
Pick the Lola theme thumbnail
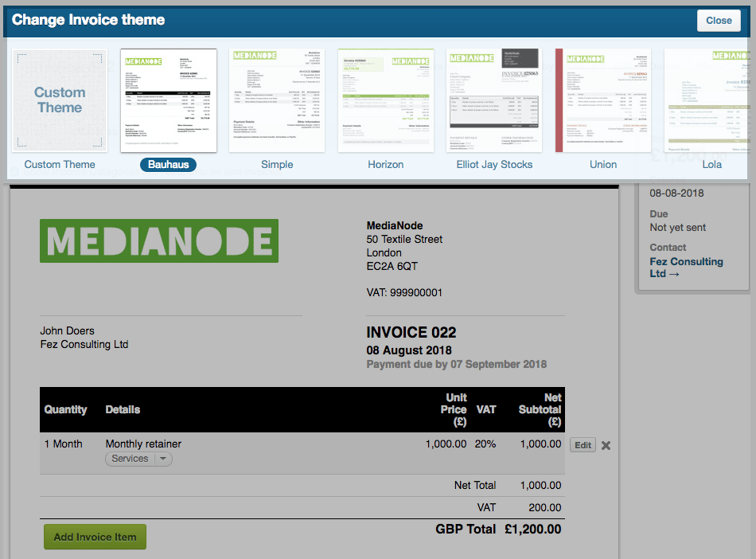(x=706, y=100)
